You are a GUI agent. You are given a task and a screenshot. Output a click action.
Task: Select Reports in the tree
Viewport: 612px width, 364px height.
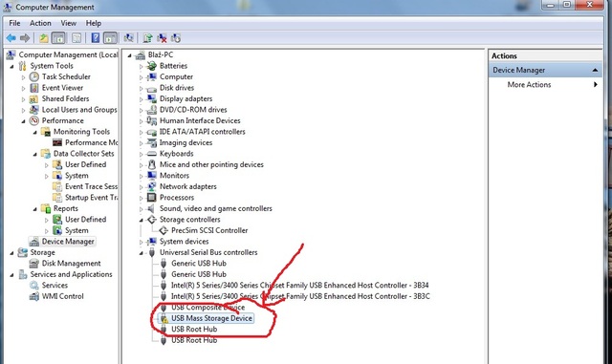pyautogui.click(x=66, y=208)
